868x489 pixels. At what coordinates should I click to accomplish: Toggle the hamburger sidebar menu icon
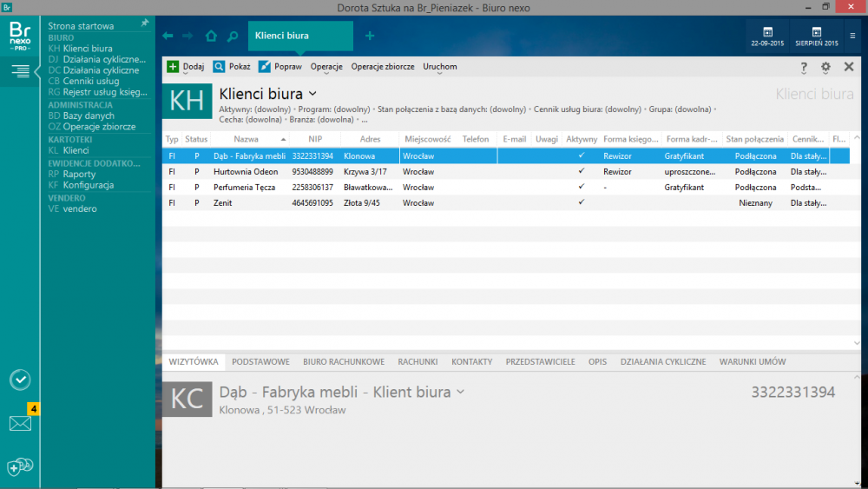(x=20, y=71)
